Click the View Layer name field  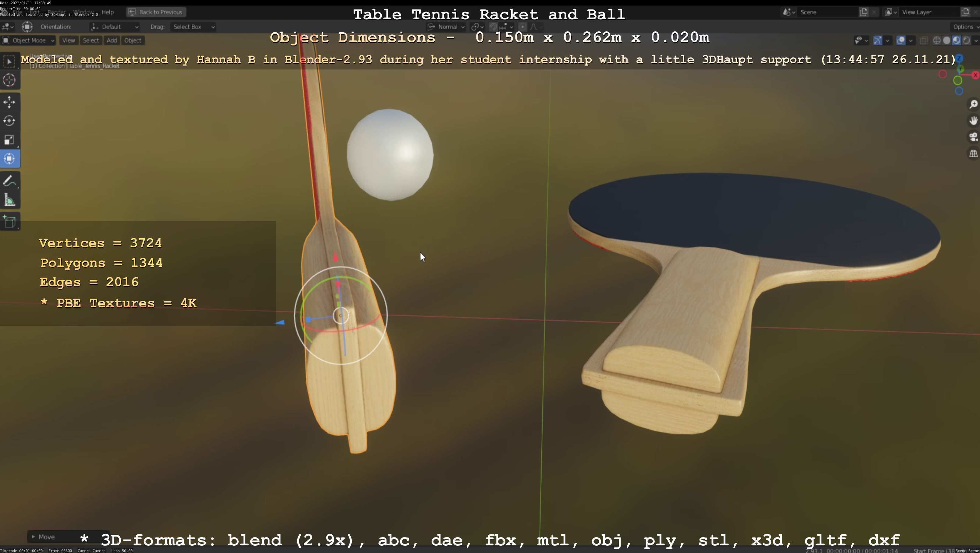tap(929, 12)
